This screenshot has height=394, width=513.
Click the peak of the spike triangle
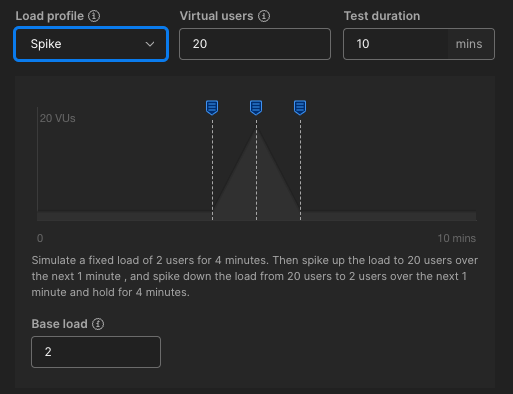(256, 131)
